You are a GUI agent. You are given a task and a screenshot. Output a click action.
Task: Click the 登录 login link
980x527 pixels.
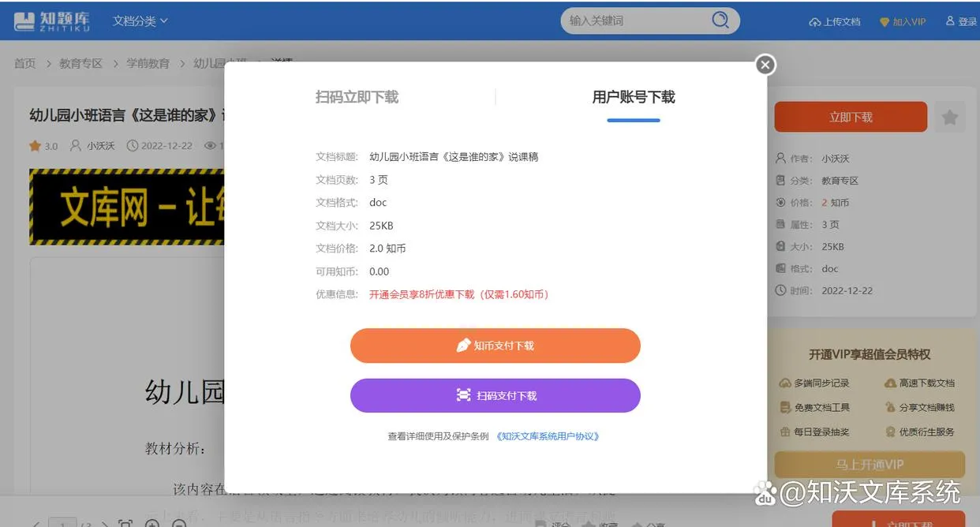pyautogui.click(x=961, y=22)
